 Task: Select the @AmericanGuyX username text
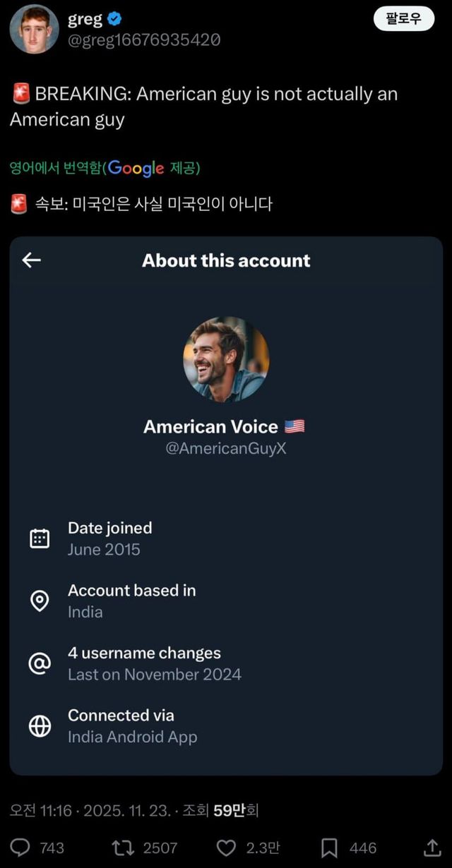coord(226,447)
